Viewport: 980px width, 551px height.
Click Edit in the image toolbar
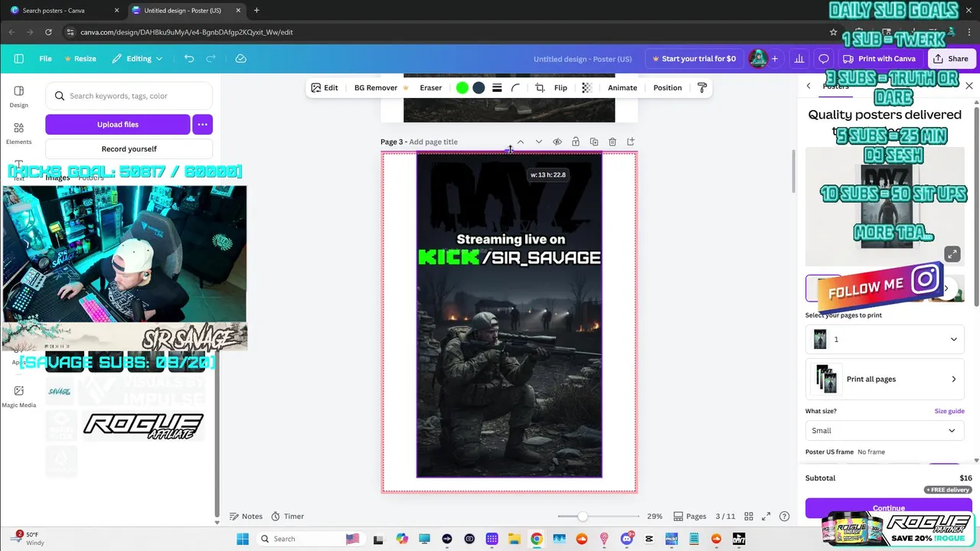coord(325,88)
